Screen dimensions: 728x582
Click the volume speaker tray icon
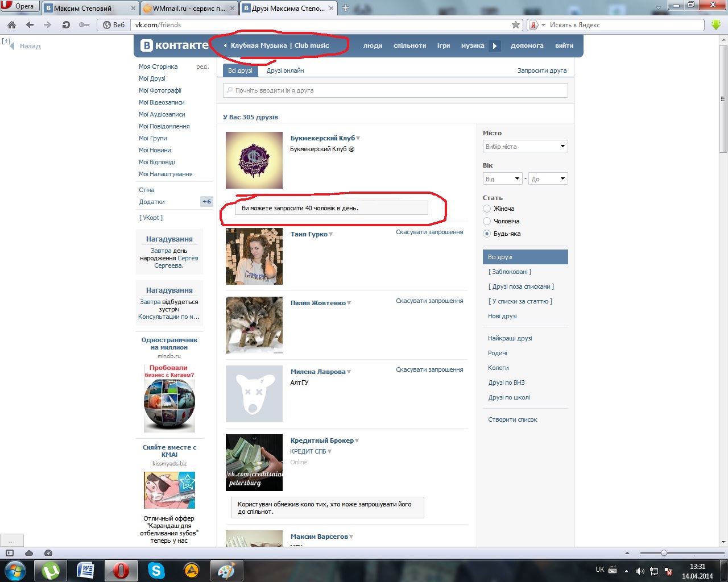pyautogui.click(x=640, y=571)
